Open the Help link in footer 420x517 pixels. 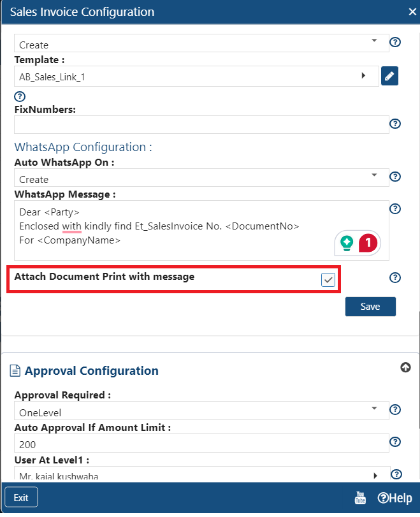click(x=395, y=498)
